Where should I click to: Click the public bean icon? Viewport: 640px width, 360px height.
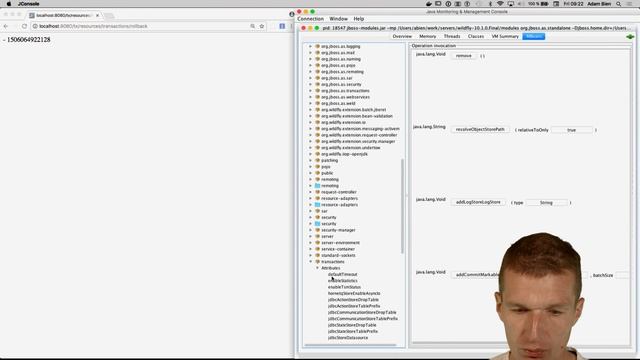click(x=317, y=173)
